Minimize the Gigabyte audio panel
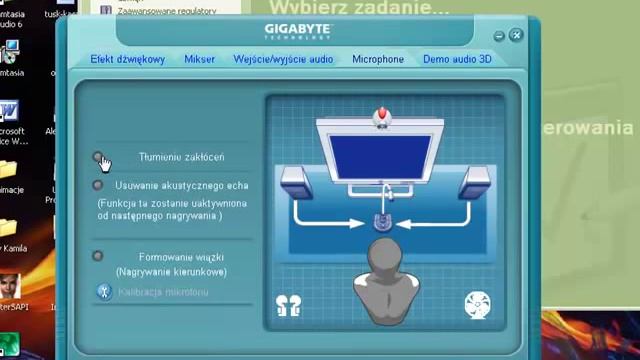Viewport: 640px width, 360px height. click(x=499, y=36)
